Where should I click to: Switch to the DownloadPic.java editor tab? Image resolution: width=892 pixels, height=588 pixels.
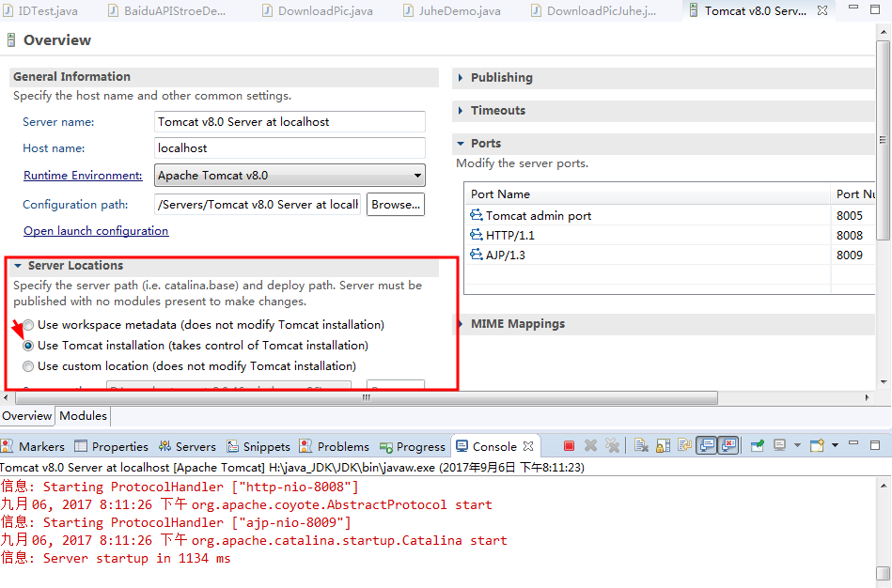[318, 10]
